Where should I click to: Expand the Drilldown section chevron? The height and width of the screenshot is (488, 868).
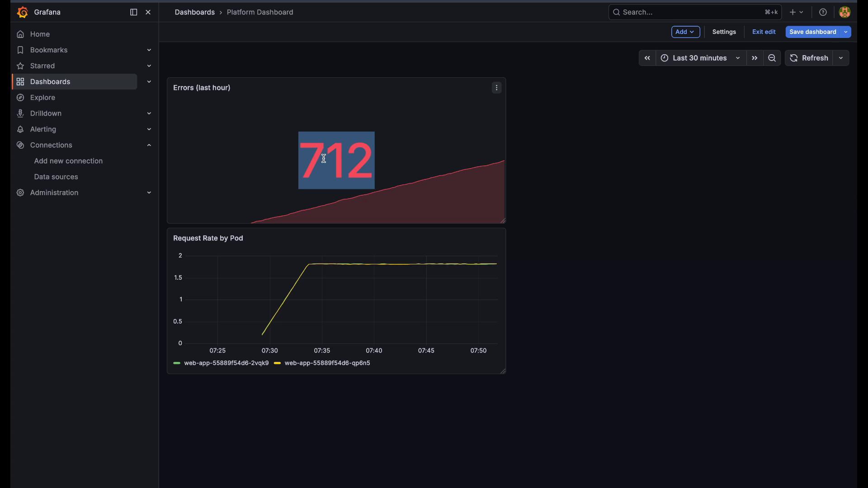(x=149, y=113)
